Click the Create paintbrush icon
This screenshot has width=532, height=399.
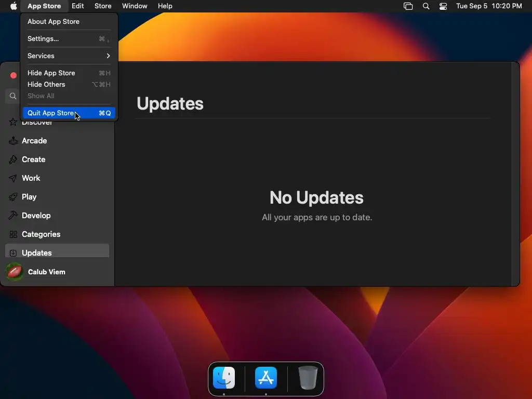coord(13,159)
